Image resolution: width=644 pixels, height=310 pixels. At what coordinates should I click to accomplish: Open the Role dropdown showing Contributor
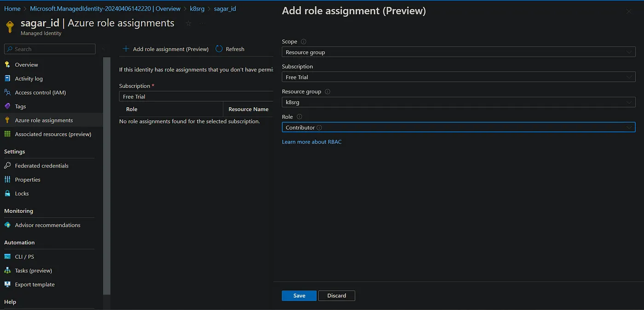tap(459, 127)
